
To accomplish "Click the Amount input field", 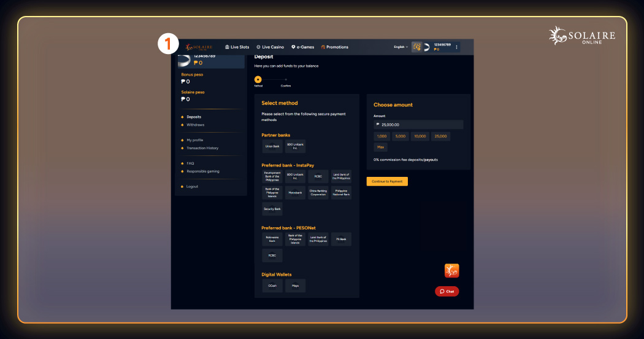I will pyautogui.click(x=418, y=125).
